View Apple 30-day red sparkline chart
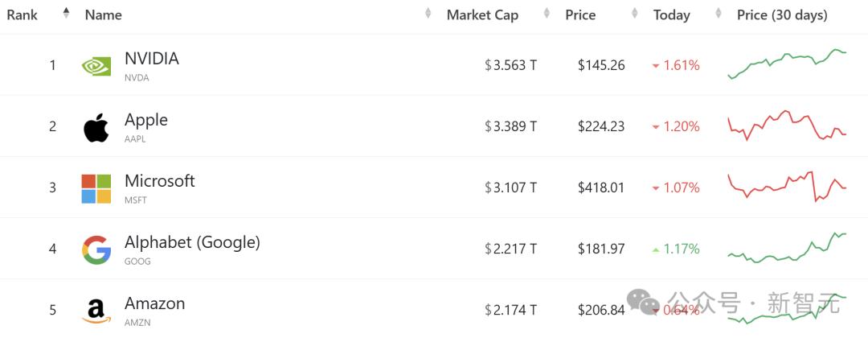Image resolution: width=868 pixels, height=338 pixels. tap(787, 126)
